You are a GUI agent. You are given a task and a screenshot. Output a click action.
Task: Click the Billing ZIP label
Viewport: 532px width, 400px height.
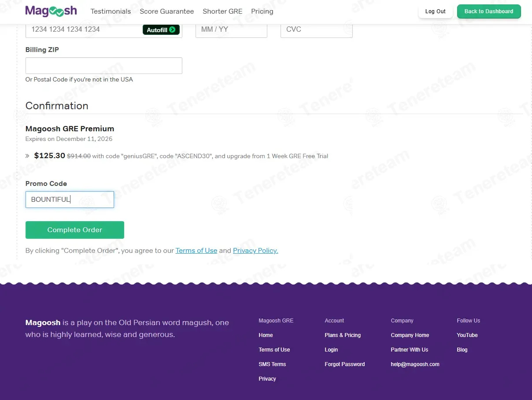[x=42, y=50]
